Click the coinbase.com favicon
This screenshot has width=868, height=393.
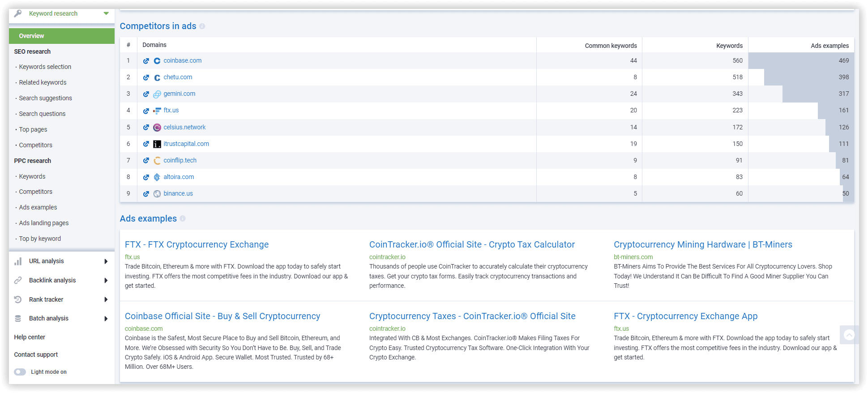click(x=157, y=61)
